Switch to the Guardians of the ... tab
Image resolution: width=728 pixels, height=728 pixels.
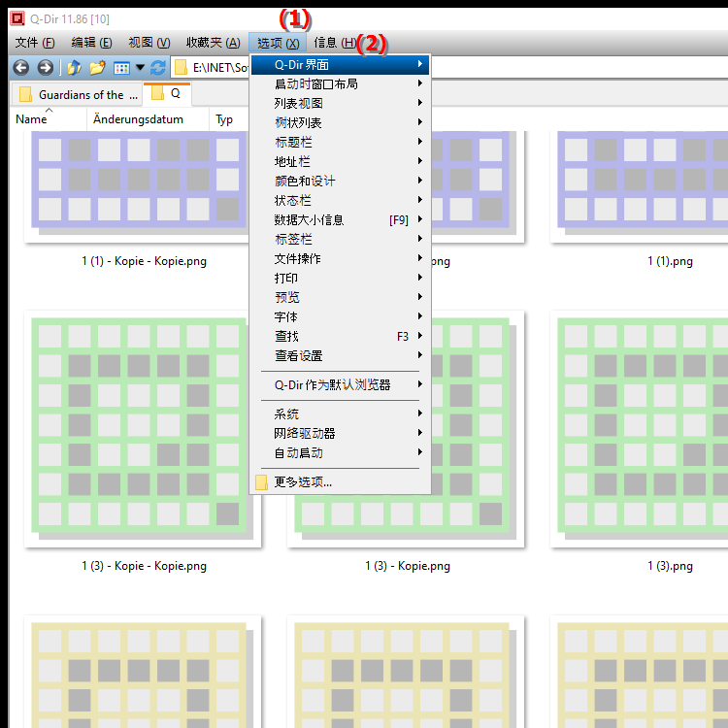(77, 95)
